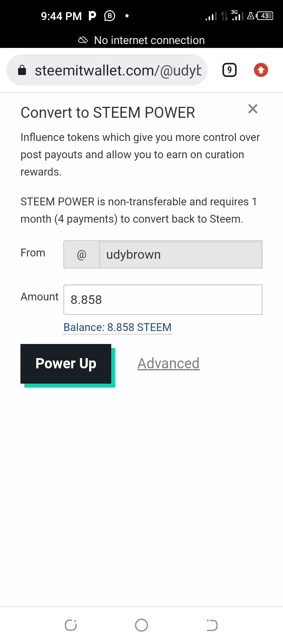Close the Convert to STEEM POWER dialog

tap(253, 109)
